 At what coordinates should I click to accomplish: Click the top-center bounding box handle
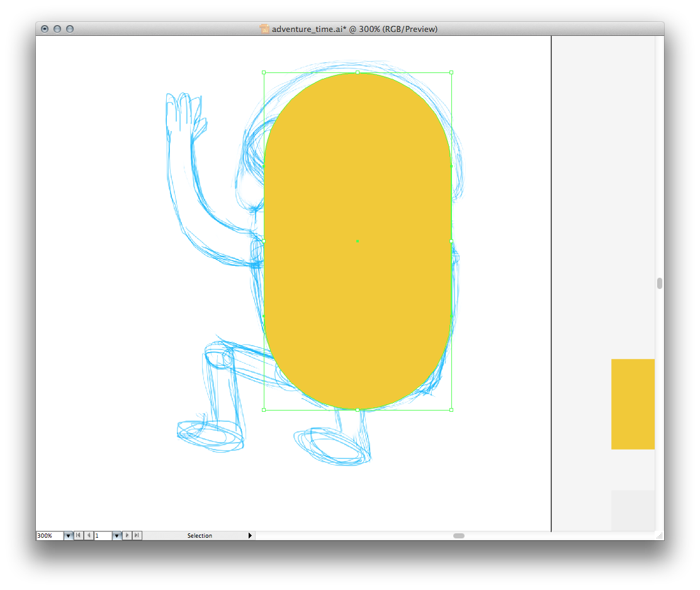coord(358,72)
